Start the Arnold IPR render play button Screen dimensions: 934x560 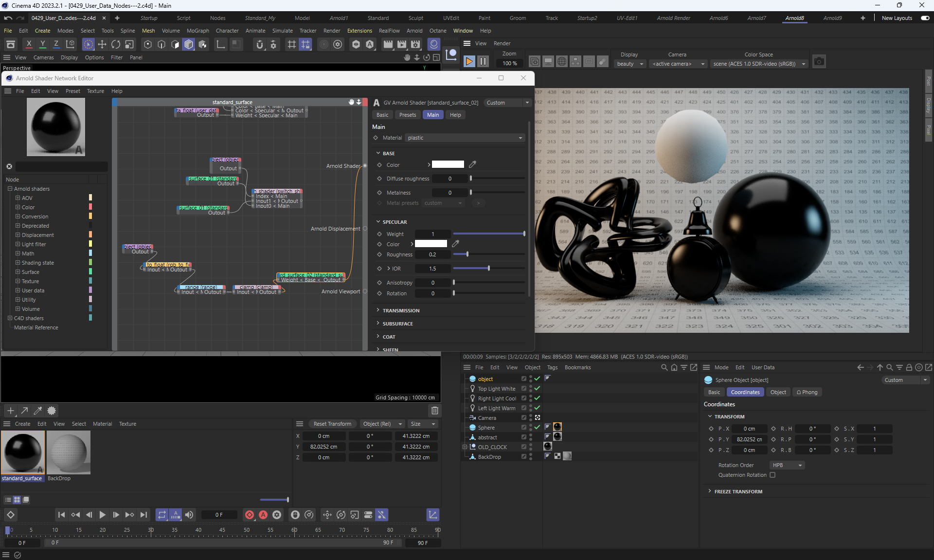coord(469,61)
